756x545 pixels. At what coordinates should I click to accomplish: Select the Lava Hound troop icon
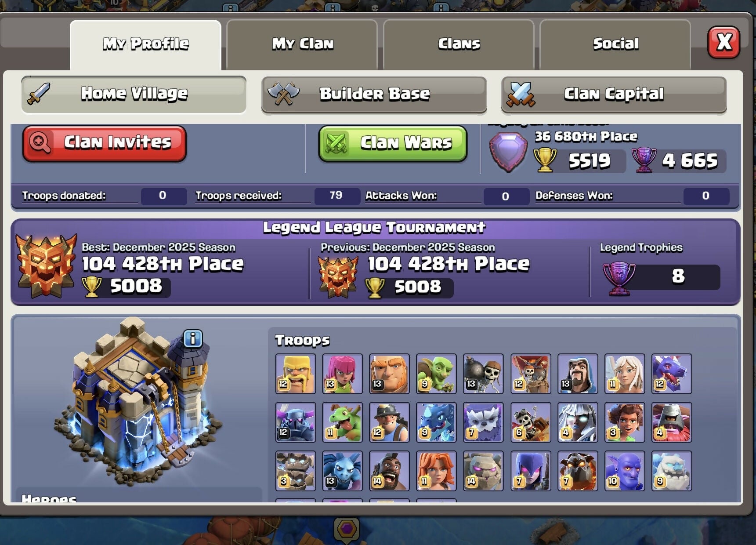point(578,471)
